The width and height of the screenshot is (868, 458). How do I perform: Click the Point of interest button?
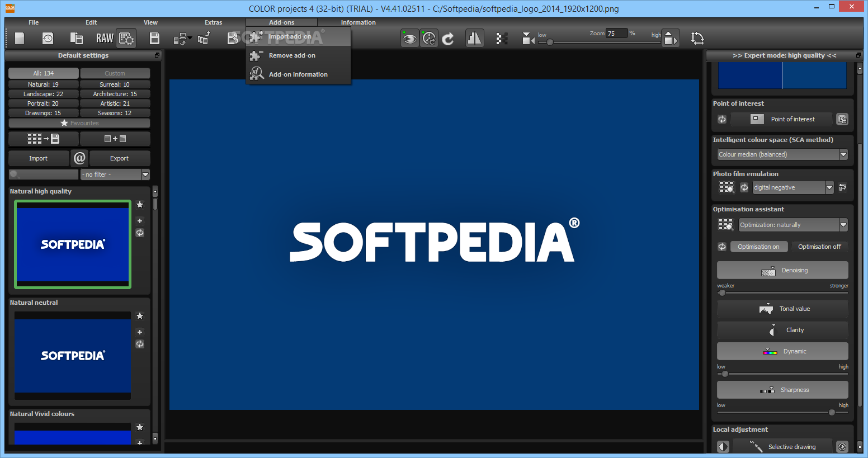782,119
